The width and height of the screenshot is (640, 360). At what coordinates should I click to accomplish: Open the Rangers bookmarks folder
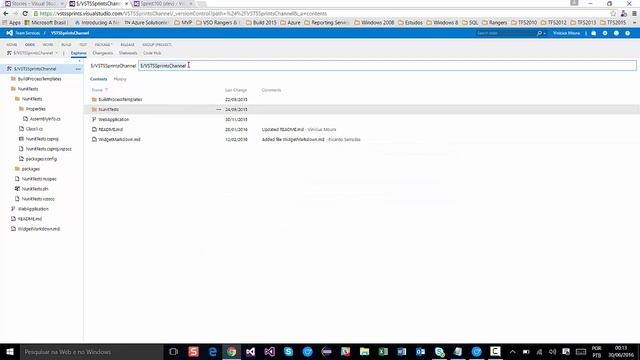click(x=494, y=23)
